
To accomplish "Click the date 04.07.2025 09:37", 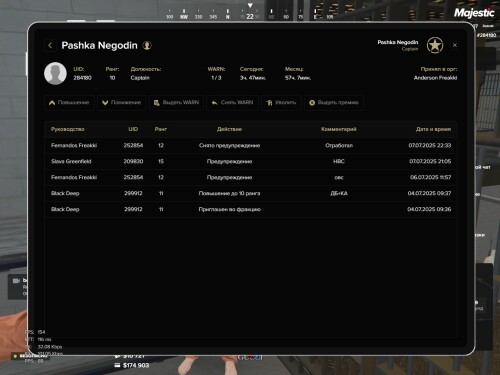I will [x=429, y=193].
